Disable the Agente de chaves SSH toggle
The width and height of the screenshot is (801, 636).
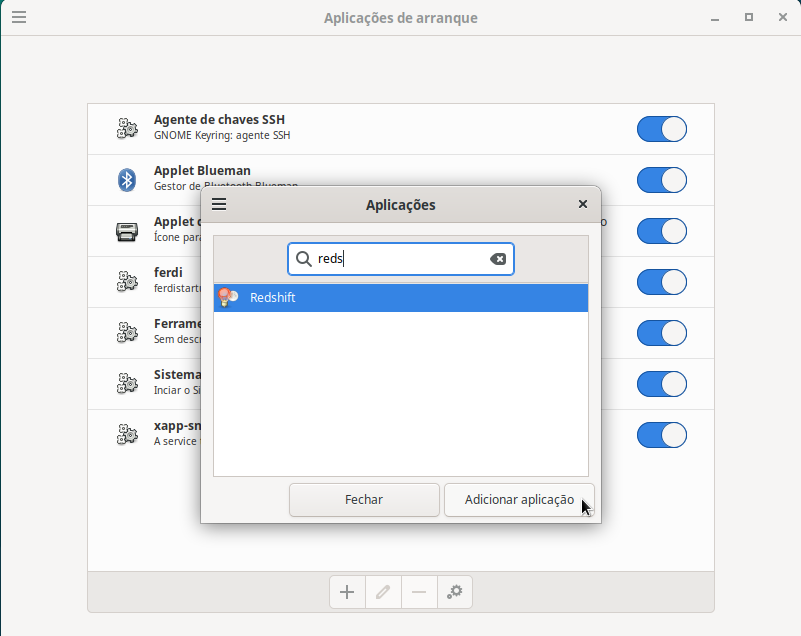coord(661,129)
